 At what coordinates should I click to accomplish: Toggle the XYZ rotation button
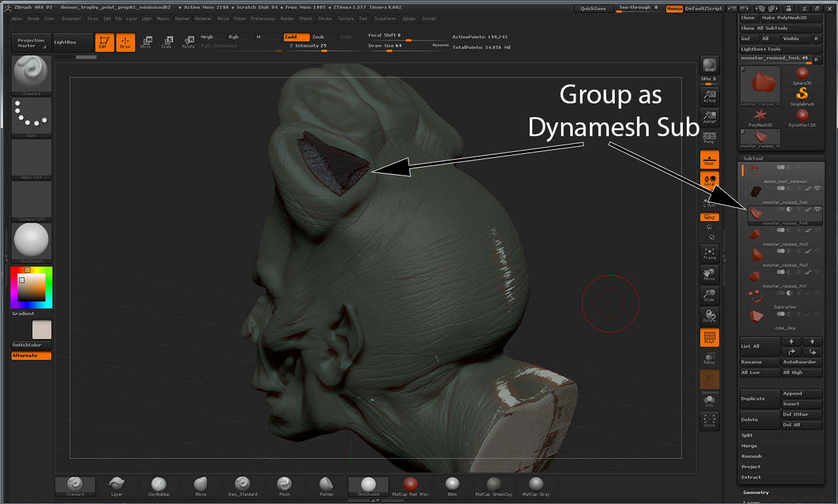point(709,217)
